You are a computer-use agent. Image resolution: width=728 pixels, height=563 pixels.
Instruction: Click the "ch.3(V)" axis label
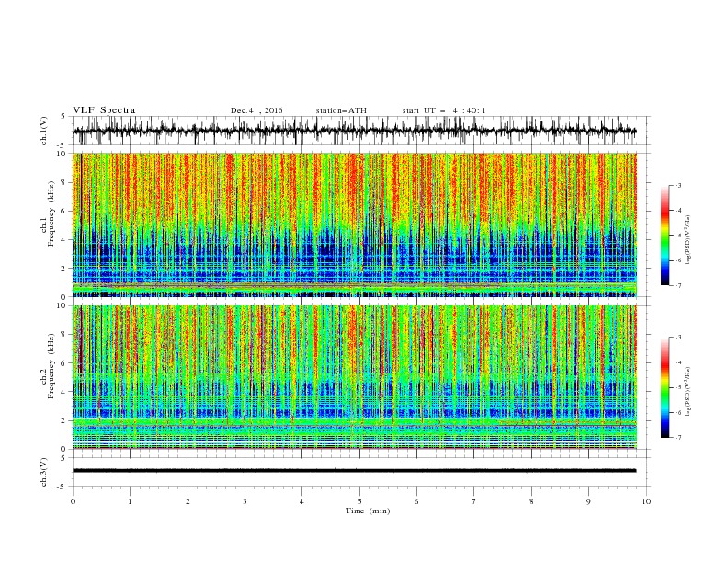click(44, 472)
